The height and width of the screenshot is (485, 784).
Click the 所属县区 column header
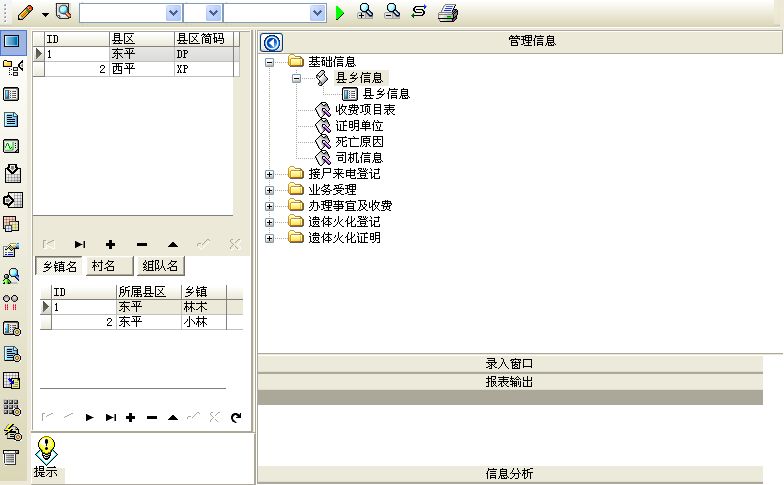click(148, 292)
